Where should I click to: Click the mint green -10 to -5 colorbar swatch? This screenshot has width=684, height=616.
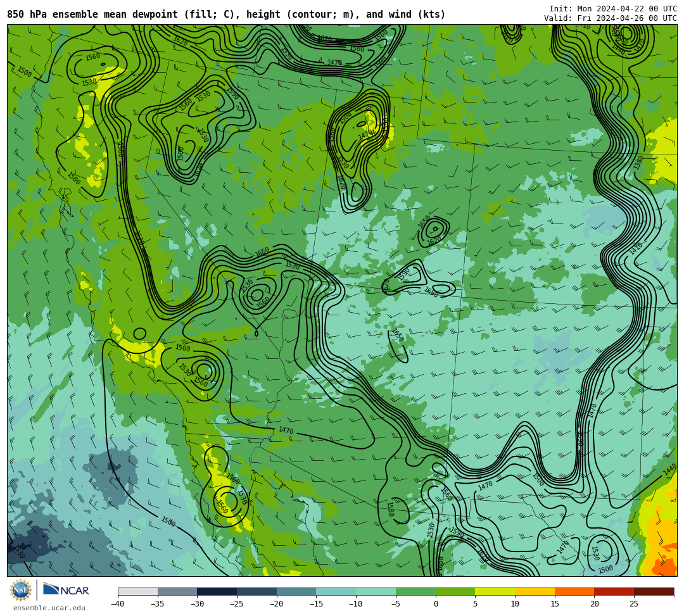(x=376, y=591)
